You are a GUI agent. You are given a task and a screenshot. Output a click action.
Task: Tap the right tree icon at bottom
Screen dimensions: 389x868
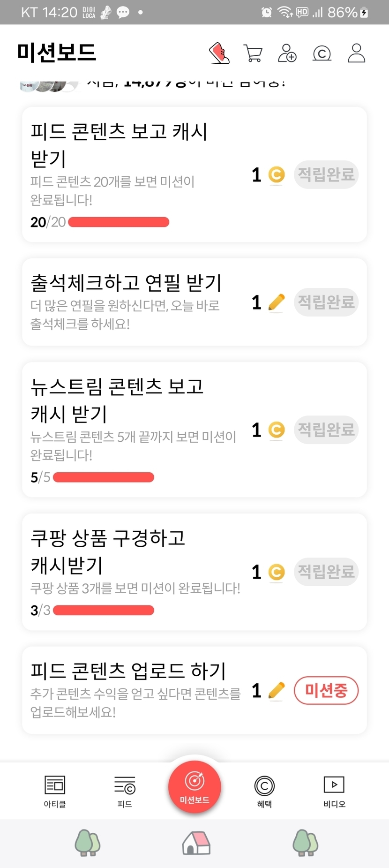(305, 843)
